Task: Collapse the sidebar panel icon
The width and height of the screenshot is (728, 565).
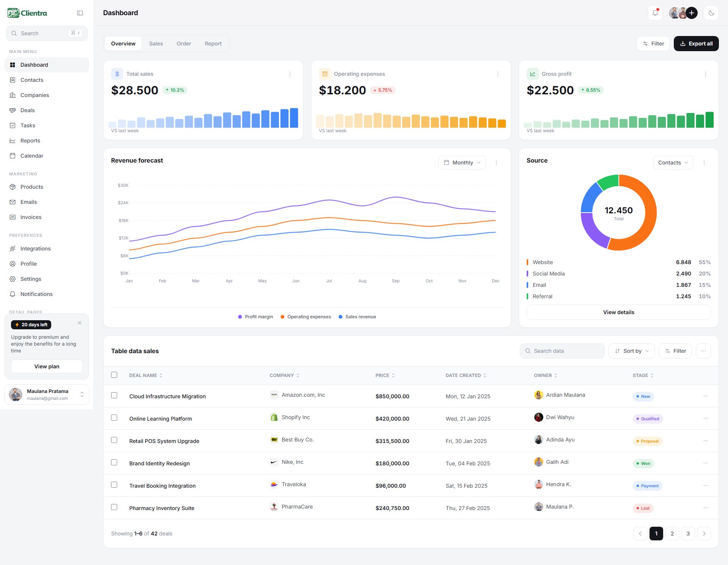Action: (80, 13)
